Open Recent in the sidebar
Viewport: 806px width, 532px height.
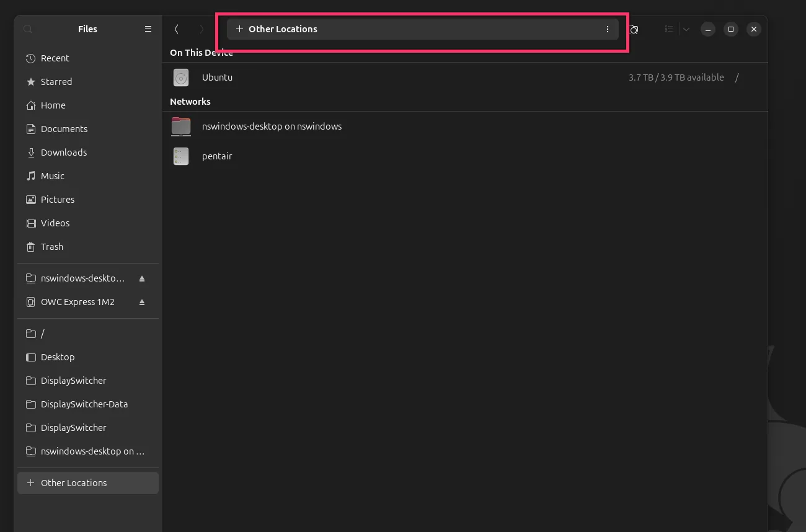tap(88, 58)
